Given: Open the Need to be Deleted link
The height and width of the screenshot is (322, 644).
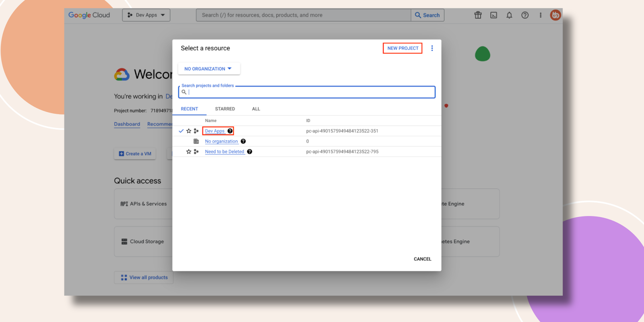Looking at the screenshot, I should click(225, 152).
